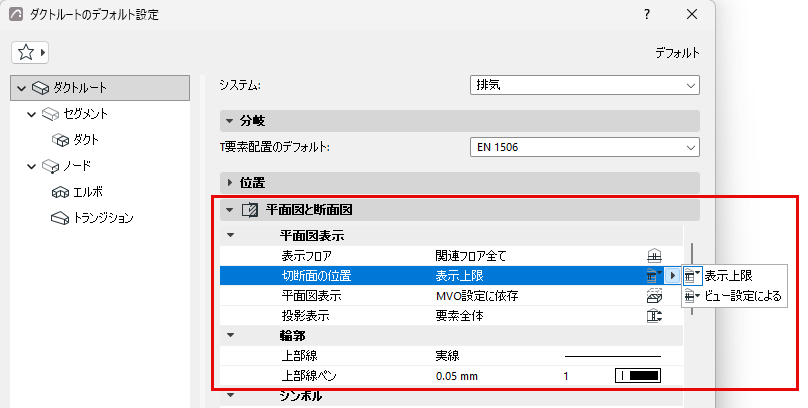Open the システム dropdown showing 排気

pos(585,85)
